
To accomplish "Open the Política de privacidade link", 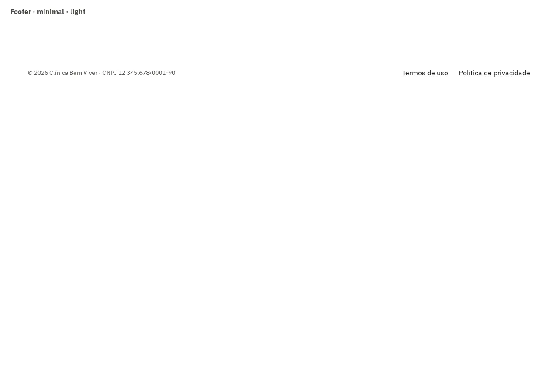I will click(494, 73).
